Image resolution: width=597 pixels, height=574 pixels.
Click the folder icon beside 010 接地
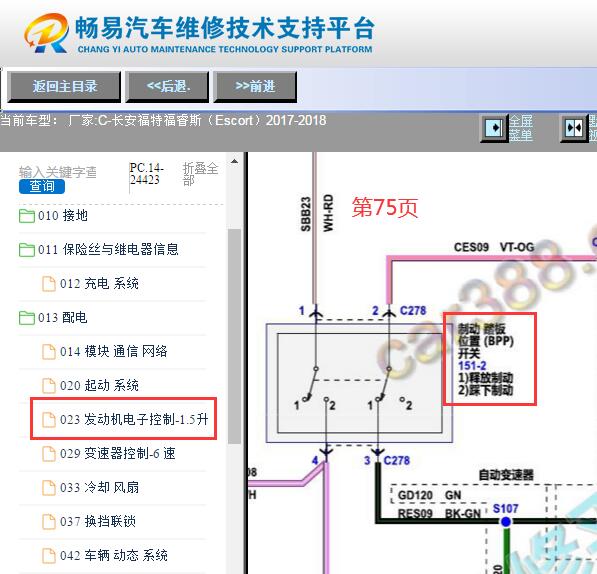tap(27, 216)
